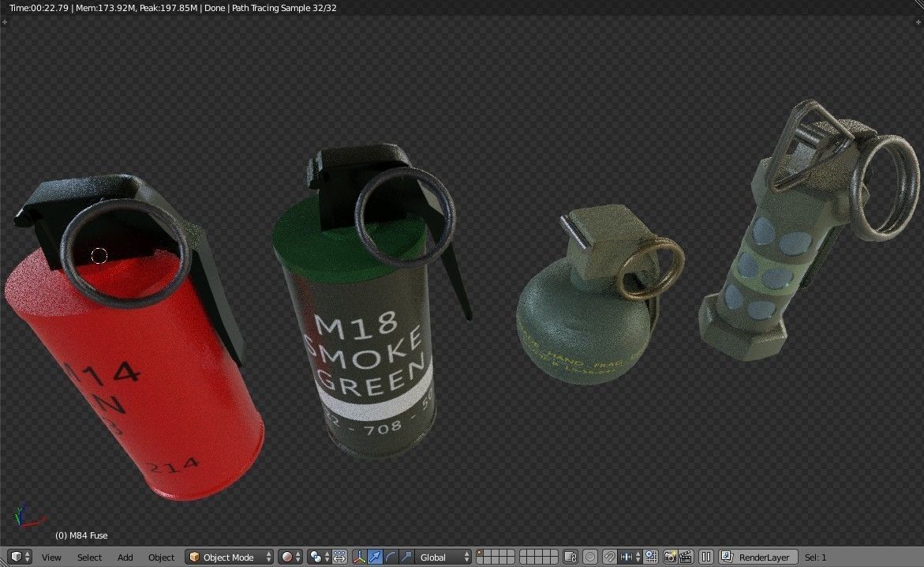Select the scale manipulator icon
The width and height of the screenshot is (924, 567).
pyautogui.click(x=406, y=557)
